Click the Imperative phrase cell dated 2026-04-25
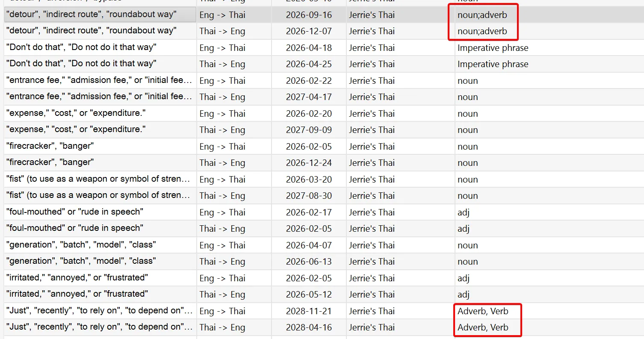Image resolution: width=644 pixels, height=339 pixels. 493,64
